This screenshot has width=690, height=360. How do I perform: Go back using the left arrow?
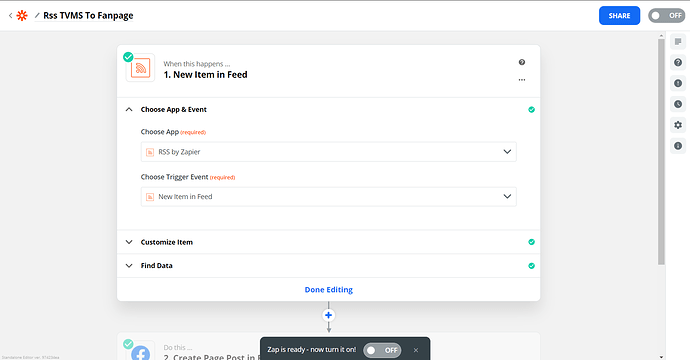pyautogui.click(x=10, y=15)
